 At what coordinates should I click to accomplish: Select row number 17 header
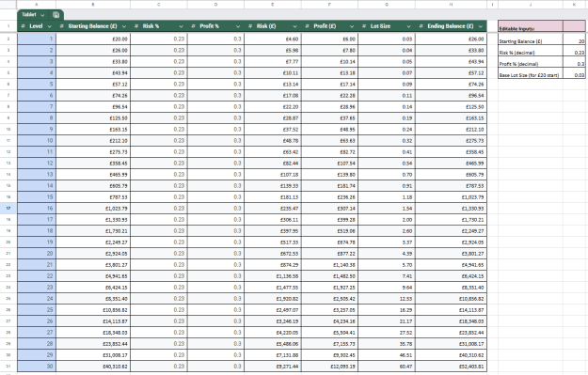(8, 208)
